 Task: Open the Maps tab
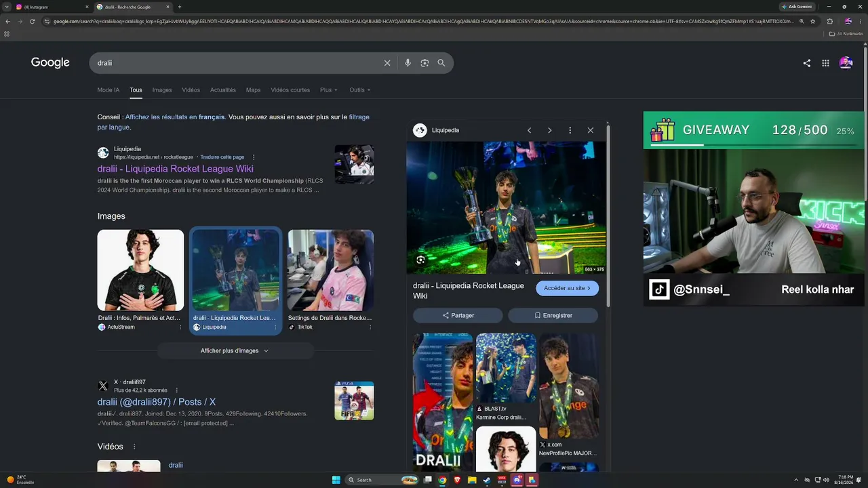[253, 90]
